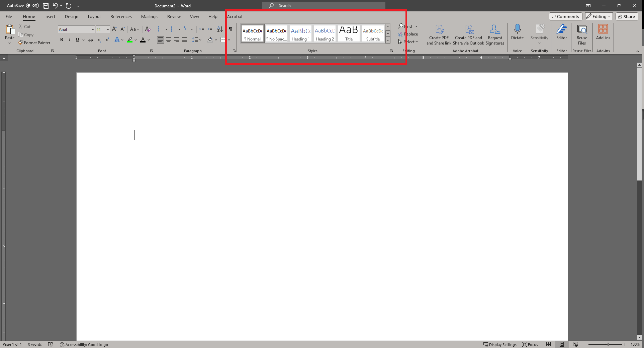The width and height of the screenshot is (644, 348).
Task: Click the zoom slider in status bar
Action: coord(608,344)
